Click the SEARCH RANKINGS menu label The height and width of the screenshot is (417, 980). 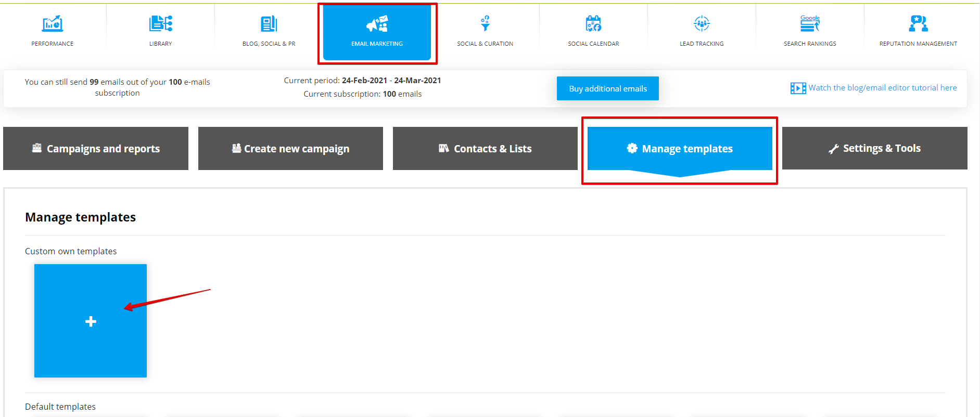pyautogui.click(x=810, y=44)
